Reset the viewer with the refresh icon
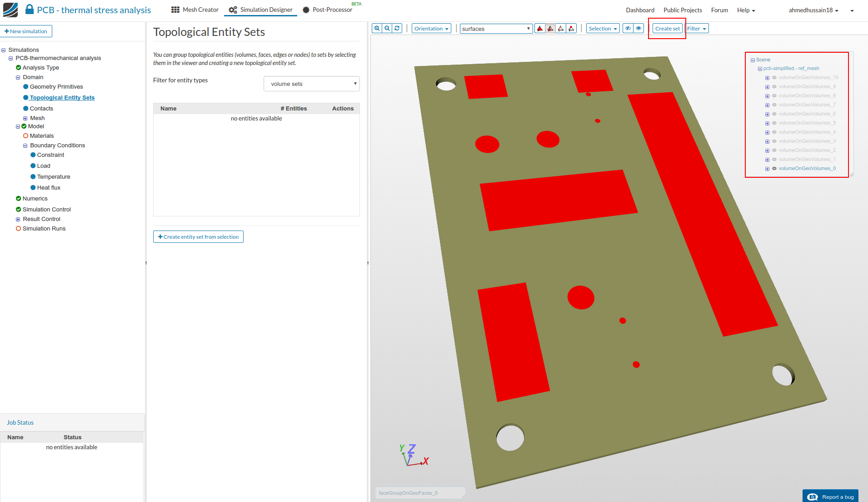The height and width of the screenshot is (502, 868). coord(397,28)
